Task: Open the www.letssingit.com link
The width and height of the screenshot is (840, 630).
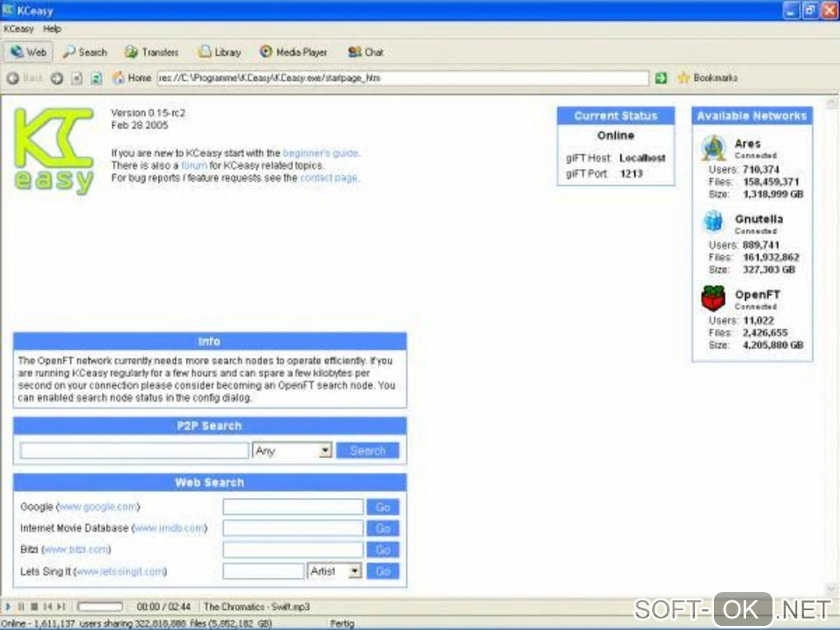Action: (x=120, y=572)
